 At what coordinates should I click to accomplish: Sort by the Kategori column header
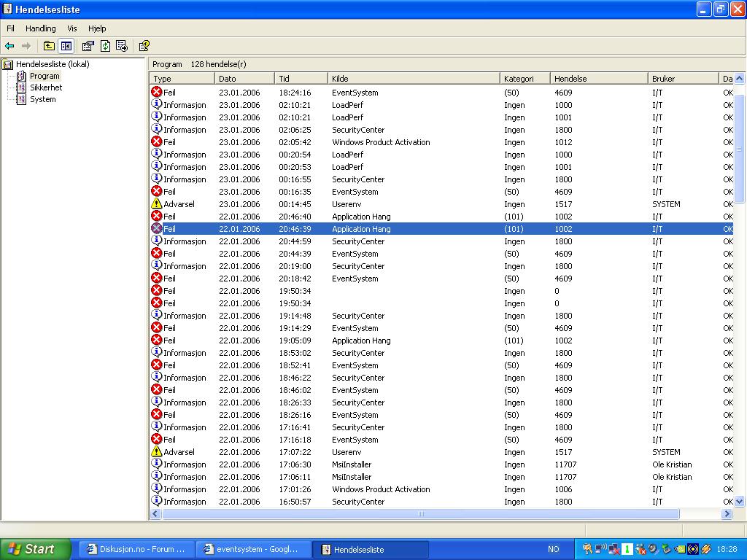(525, 79)
